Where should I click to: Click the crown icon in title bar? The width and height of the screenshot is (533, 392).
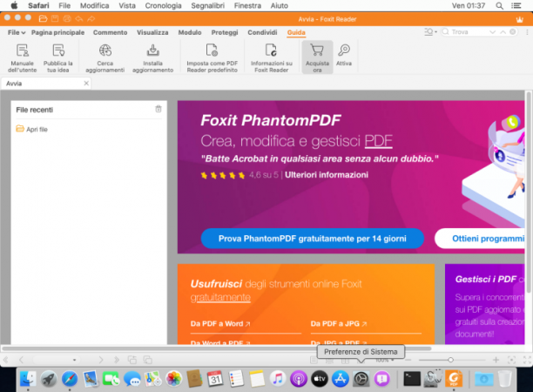(x=520, y=19)
